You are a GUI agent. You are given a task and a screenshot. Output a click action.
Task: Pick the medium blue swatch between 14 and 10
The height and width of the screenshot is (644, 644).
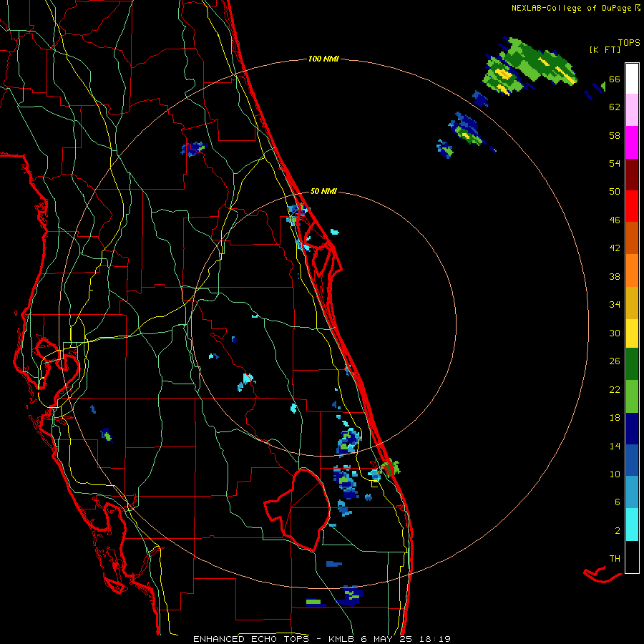click(632, 461)
